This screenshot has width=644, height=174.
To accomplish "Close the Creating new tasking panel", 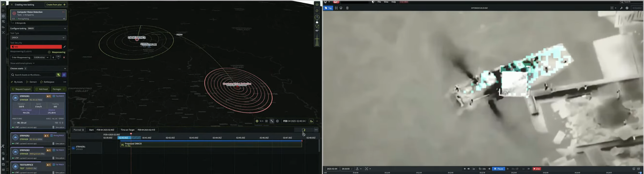I will click(x=12, y=5).
